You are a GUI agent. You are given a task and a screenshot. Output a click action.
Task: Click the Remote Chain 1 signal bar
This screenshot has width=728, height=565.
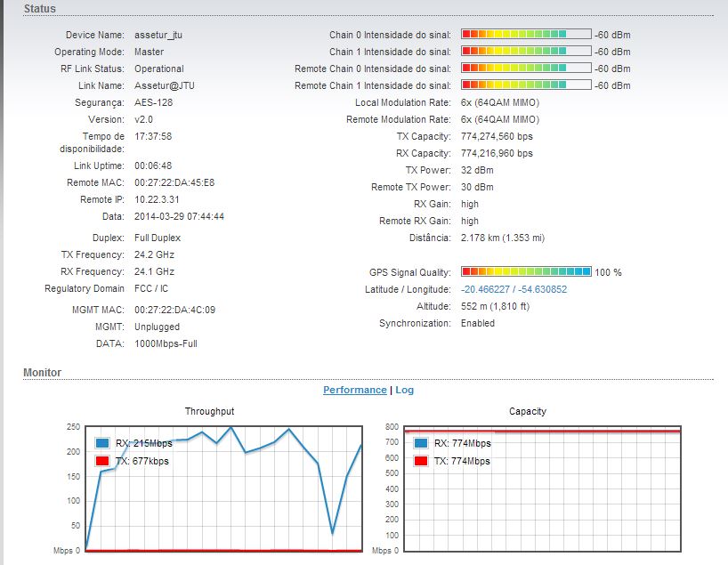526,85
